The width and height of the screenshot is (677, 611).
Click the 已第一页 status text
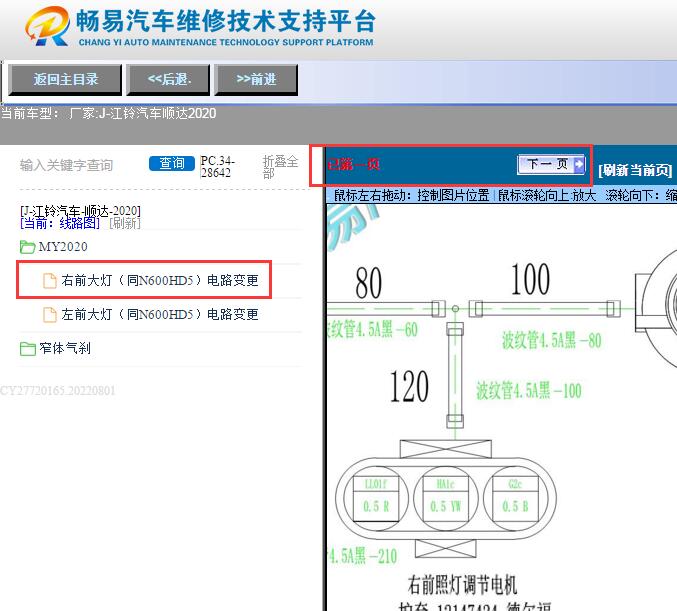click(353, 165)
